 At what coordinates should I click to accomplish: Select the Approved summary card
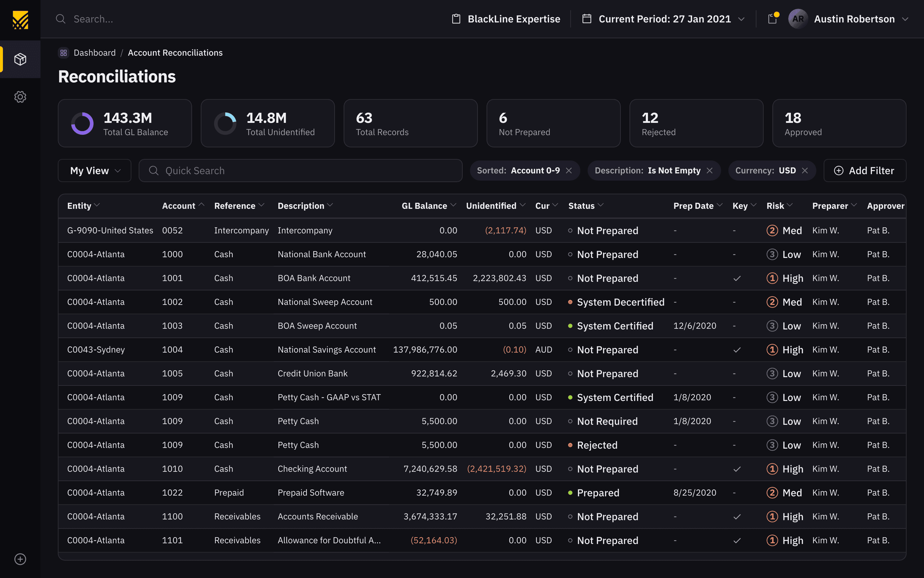(x=839, y=123)
